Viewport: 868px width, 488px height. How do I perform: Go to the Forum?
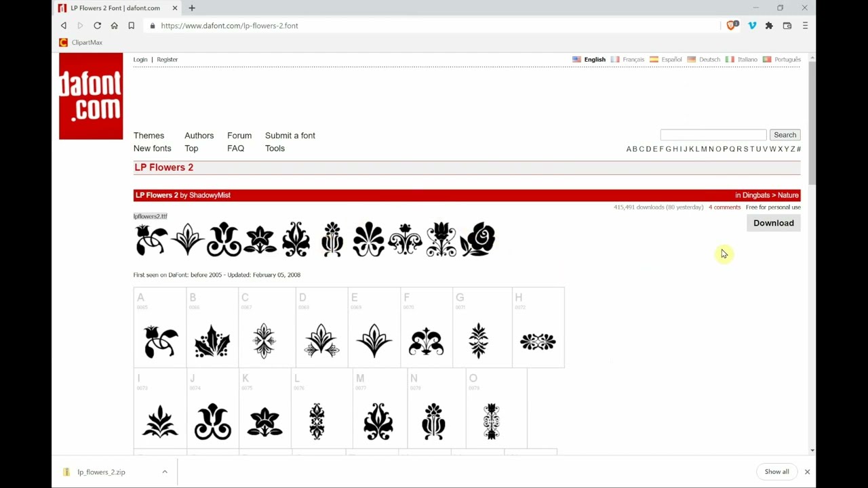click(239, 136)
